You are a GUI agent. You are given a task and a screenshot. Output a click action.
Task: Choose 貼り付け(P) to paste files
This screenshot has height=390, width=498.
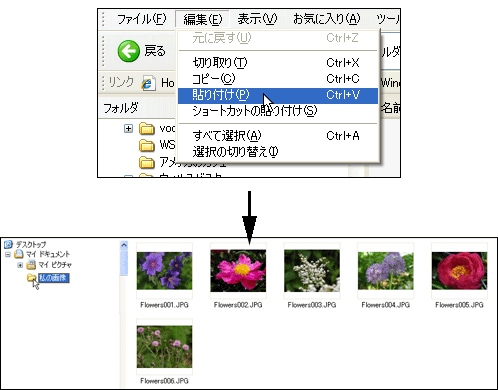pos(278,95)
